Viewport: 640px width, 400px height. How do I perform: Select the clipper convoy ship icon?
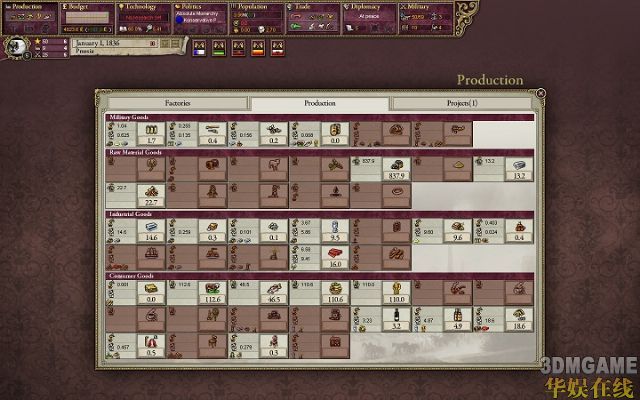pos(151,253)
